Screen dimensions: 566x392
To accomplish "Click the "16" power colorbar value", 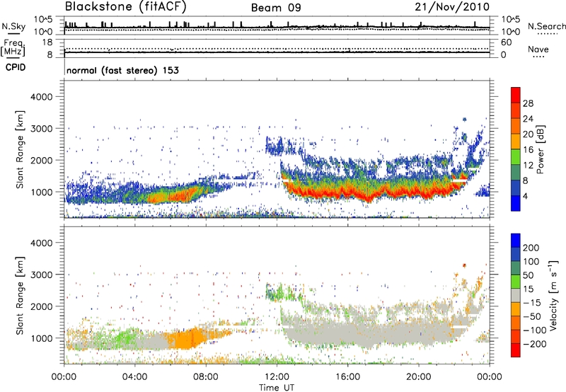I will point(528,150).
